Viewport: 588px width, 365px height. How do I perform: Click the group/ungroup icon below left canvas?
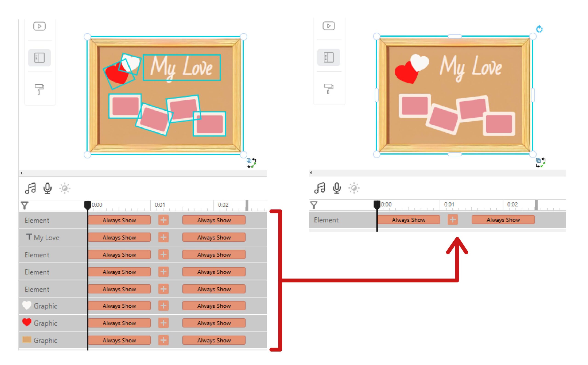pos(251,163)
